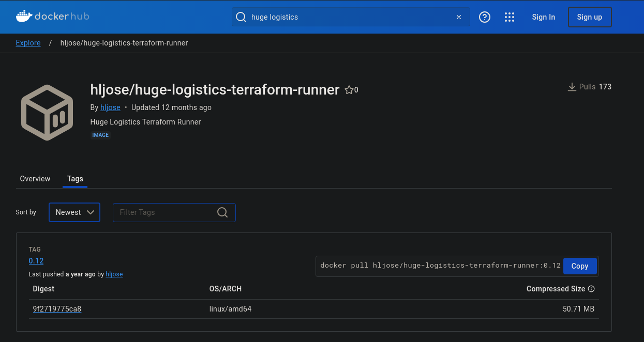Open the apps grid menu icon

pyautogui.click(x=510, y=17)
